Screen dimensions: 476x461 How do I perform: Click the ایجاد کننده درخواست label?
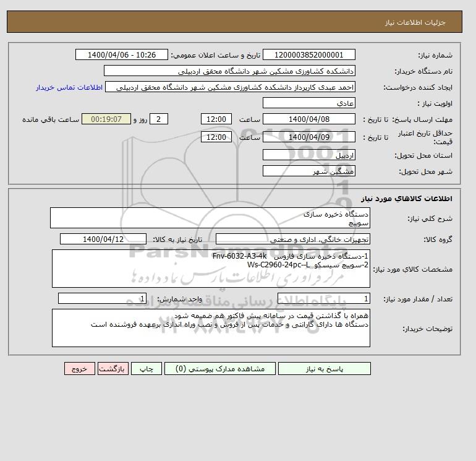coord(418,87)
